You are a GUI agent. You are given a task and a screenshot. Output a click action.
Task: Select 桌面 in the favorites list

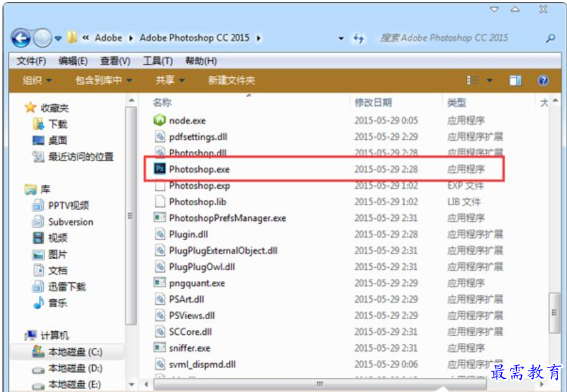58,140
